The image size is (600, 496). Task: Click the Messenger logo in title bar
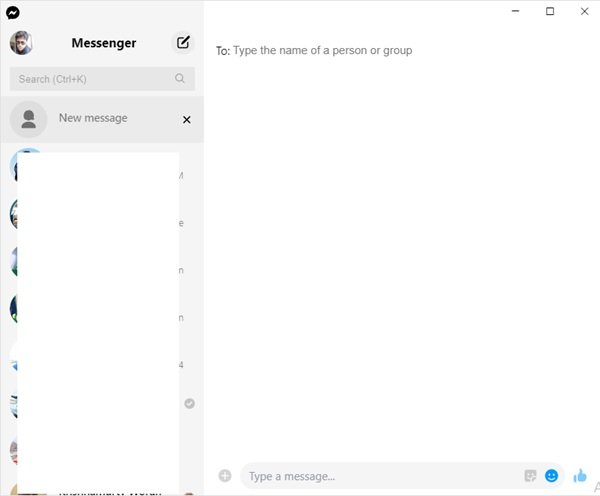pos(13,13)
